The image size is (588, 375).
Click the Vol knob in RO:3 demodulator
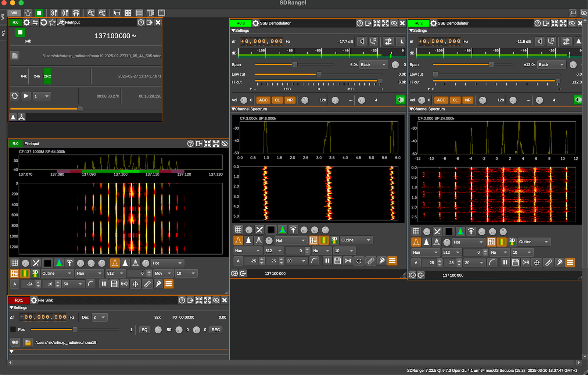coord(244,100)
